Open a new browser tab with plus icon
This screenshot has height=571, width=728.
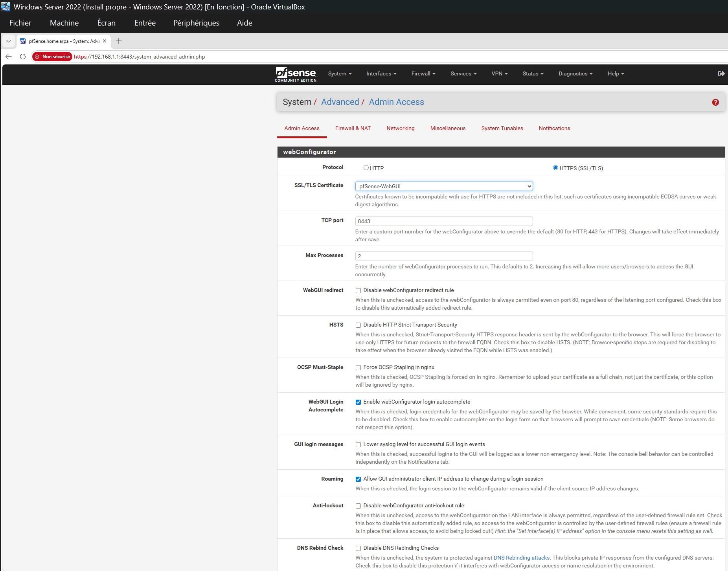[x=119, y=41]
